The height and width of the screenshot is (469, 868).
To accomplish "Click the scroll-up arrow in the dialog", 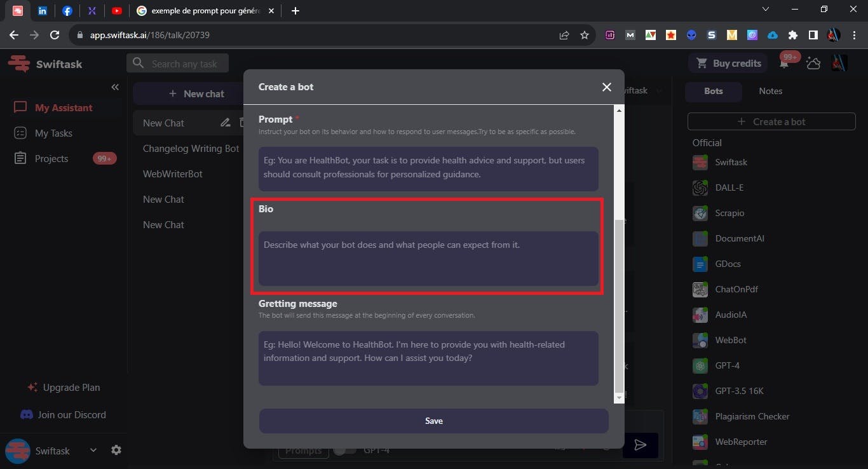I will 619,111.
